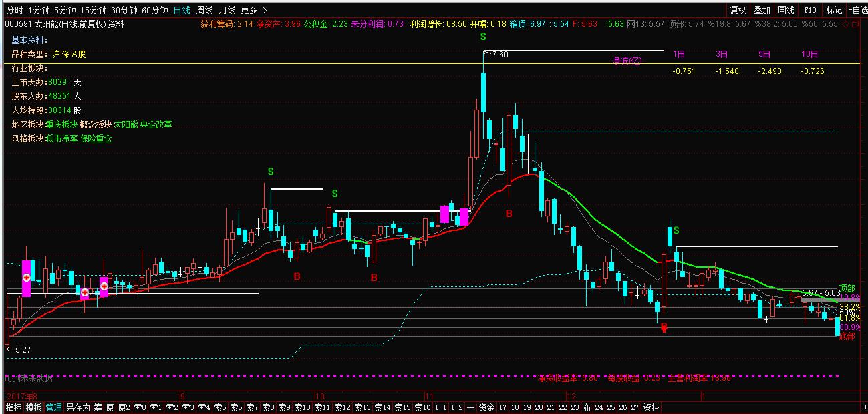This screenshot has height=414, width=868.
Task: Click the F10 company info button
Action: (810, 10)
